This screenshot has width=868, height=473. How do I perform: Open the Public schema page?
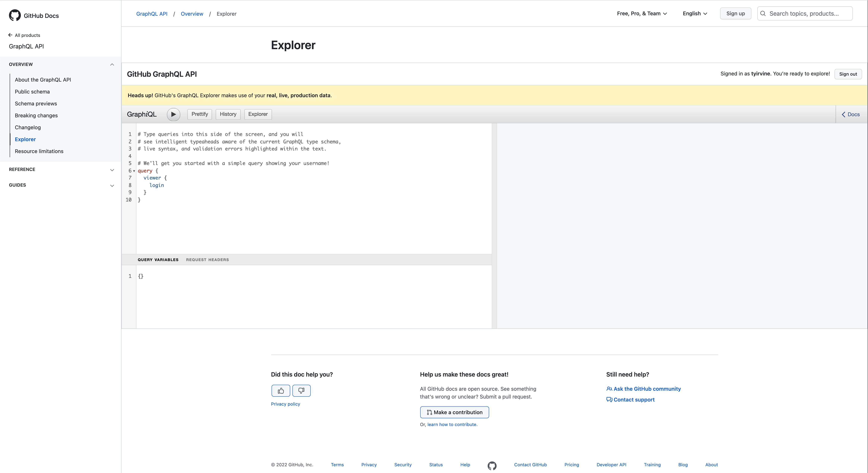click(x=32, y=92)
